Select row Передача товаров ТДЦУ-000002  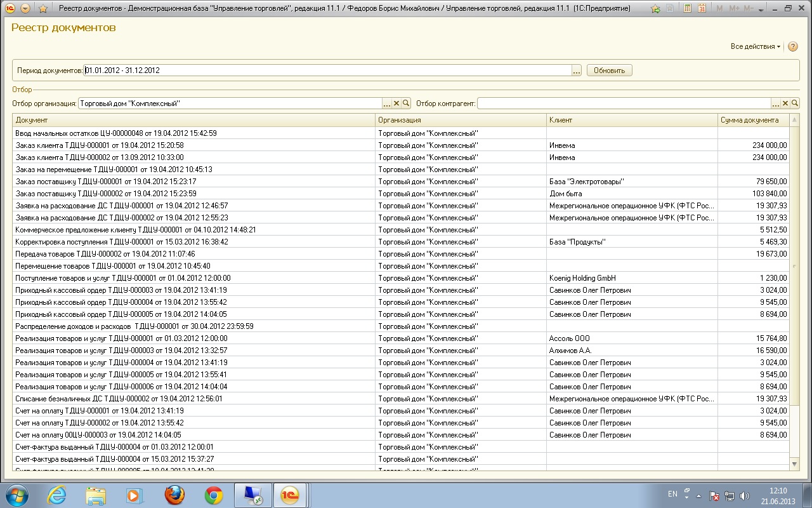pyautogui.click(x=402, y=254)
